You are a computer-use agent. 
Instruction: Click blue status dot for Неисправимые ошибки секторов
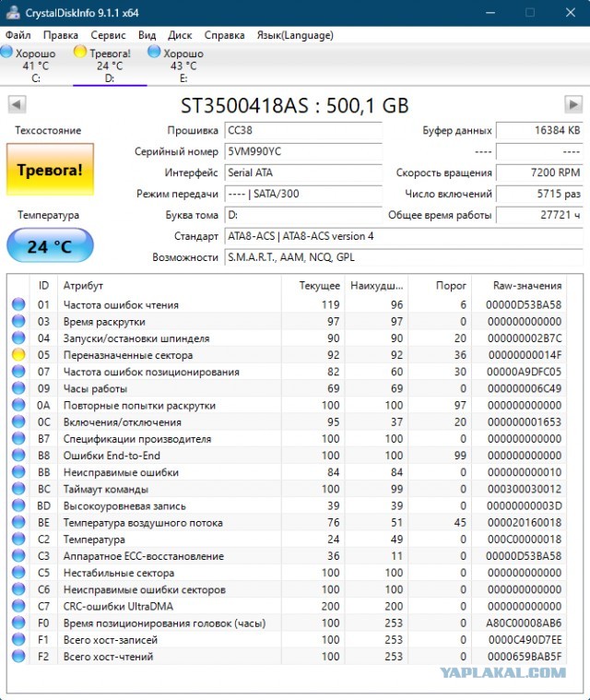[18, 589]
